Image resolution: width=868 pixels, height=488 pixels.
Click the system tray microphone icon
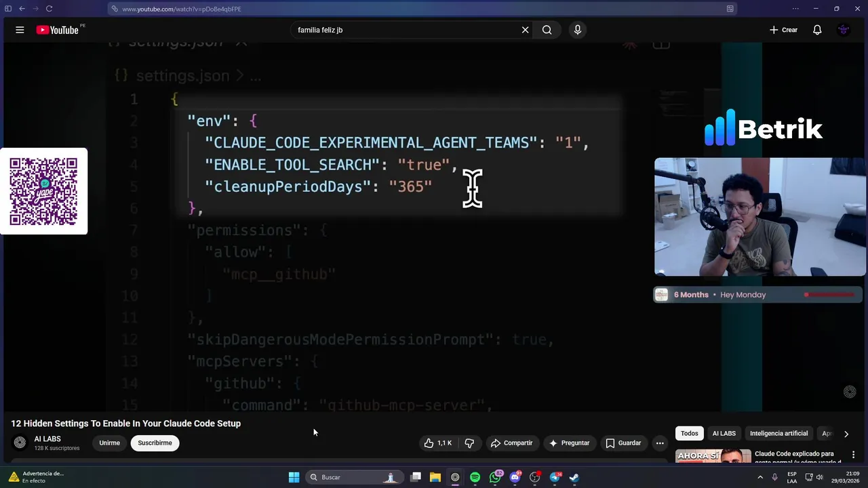774,477
